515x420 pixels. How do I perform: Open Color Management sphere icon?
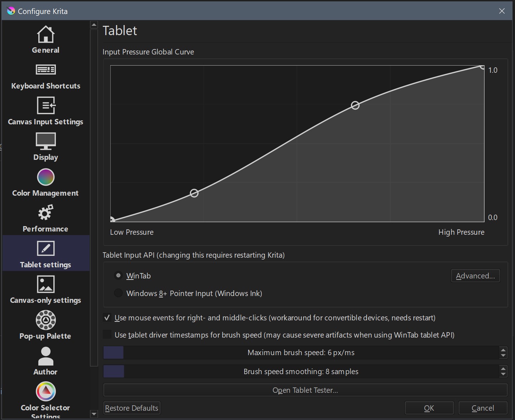(x=45, y=177)
